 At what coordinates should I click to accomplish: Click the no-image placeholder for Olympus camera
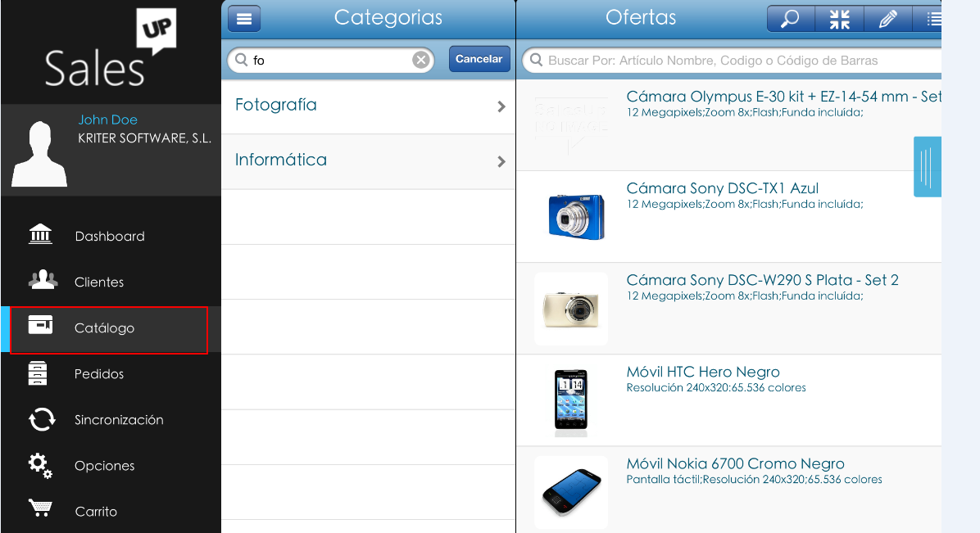point(571,125)
